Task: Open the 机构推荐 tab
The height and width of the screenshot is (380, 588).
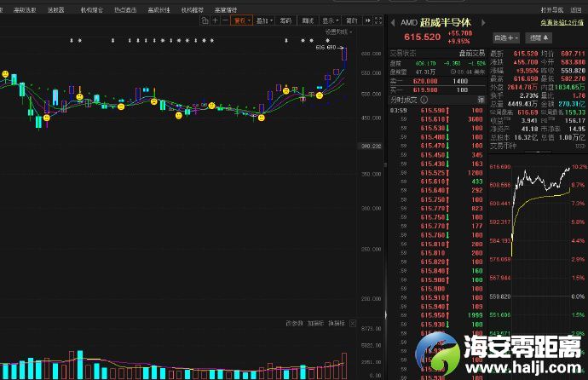Action: [193, 10]
